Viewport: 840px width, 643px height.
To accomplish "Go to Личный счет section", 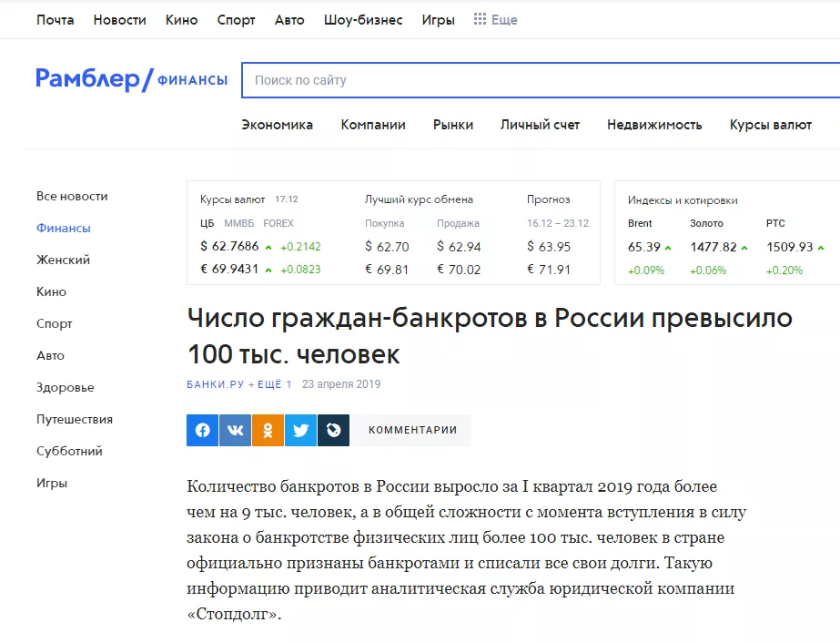I will [540, 125].
